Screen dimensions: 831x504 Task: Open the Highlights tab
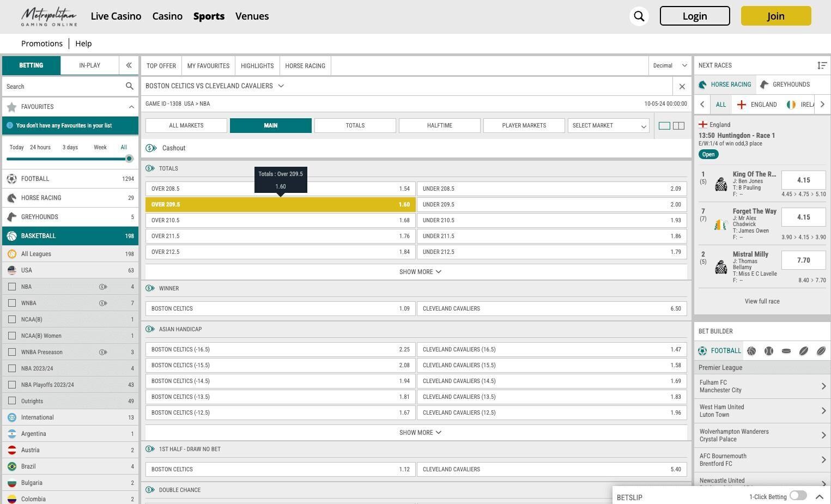(x=257, y=66)
